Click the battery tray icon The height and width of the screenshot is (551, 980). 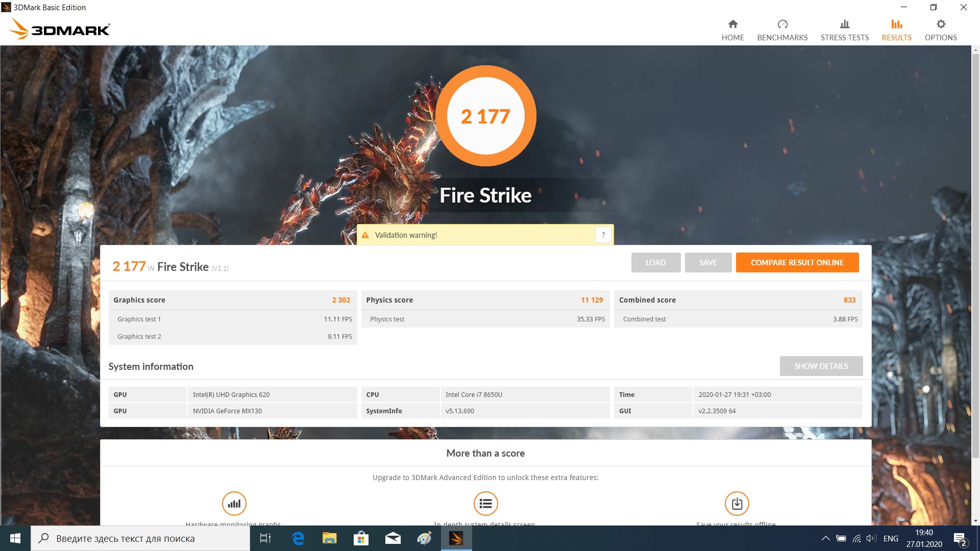(841, 538)
